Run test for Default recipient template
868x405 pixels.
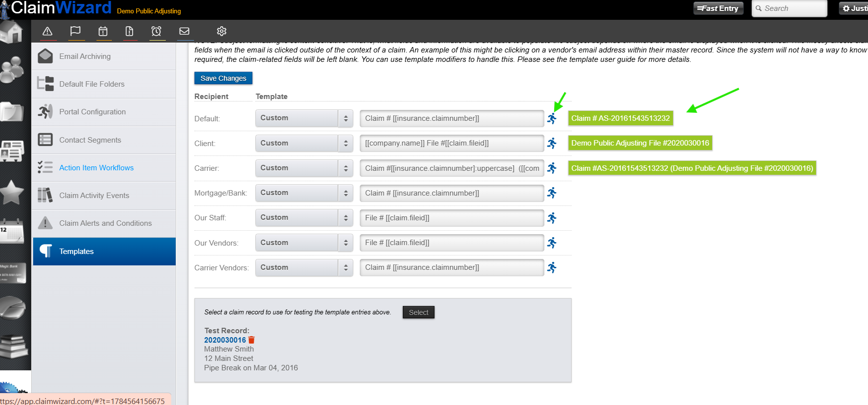coord(552,118)
